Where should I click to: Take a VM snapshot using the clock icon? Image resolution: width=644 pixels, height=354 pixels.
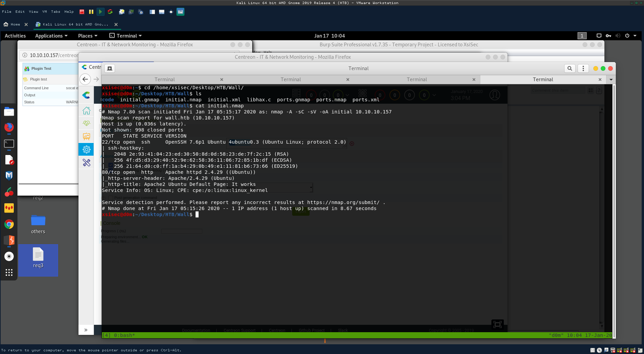pyautogui.click(x=122, y=12)
